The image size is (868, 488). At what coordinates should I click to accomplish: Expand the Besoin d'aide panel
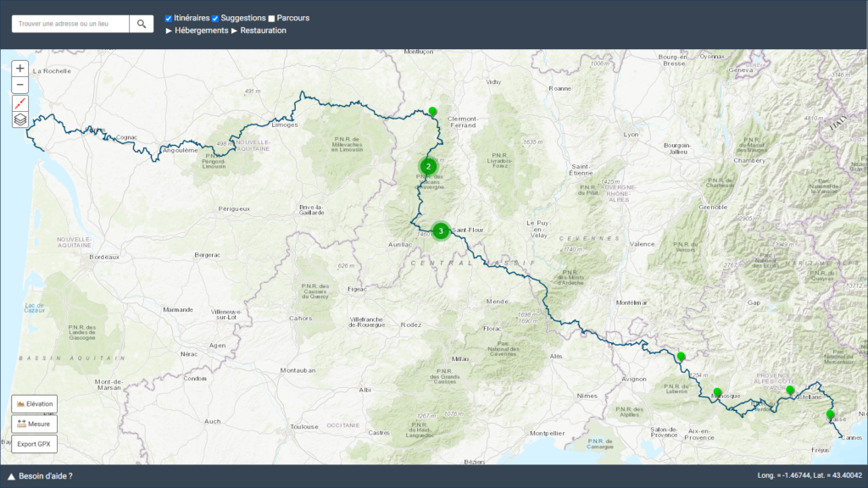[40, 476]
